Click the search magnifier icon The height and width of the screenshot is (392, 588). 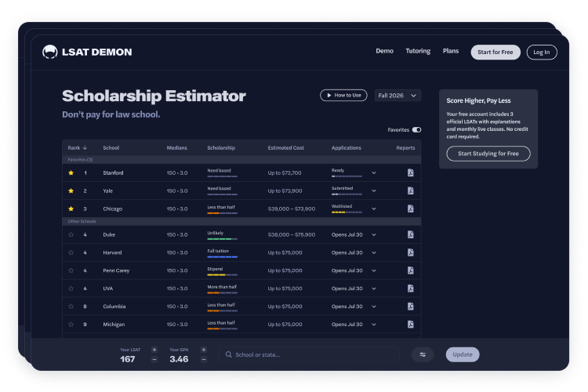228,354
